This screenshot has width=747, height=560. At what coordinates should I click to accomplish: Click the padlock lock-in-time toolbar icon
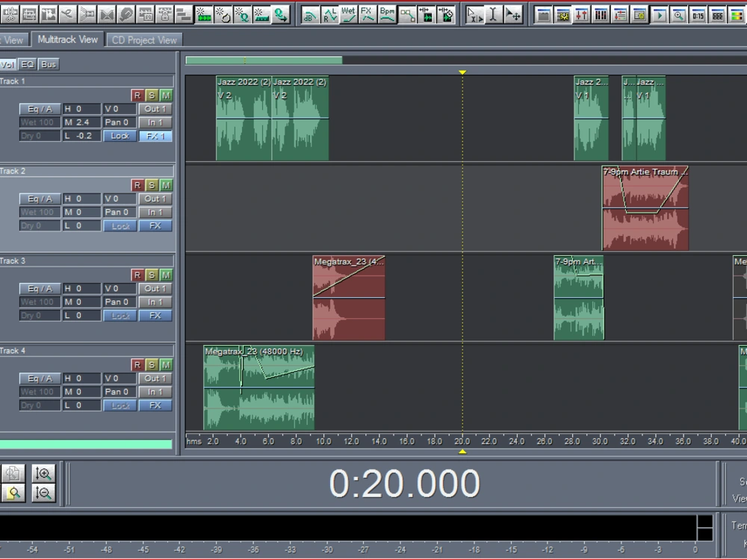[x=165, y=14]
